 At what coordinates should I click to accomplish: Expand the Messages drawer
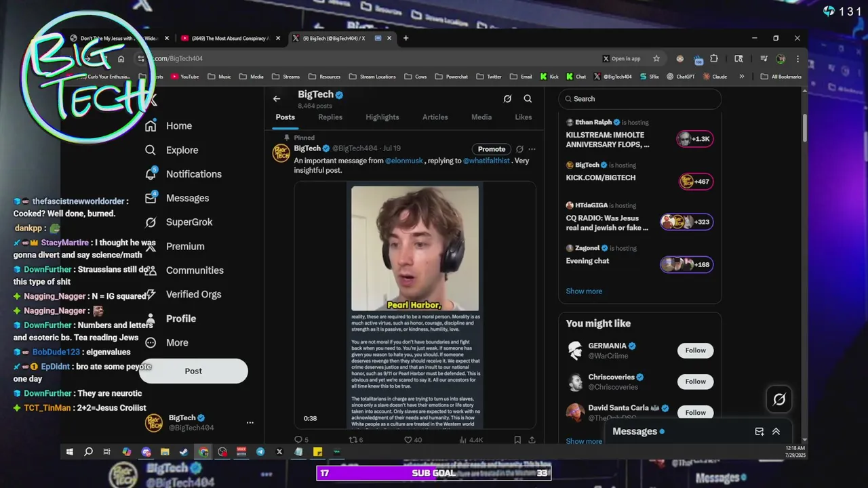(x=776, y=432)
